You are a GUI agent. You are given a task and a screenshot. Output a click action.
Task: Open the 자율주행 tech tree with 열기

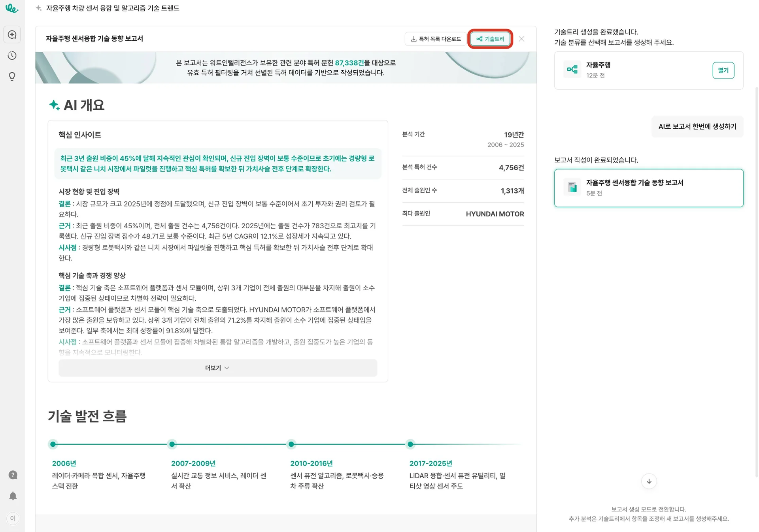[723, 70]
